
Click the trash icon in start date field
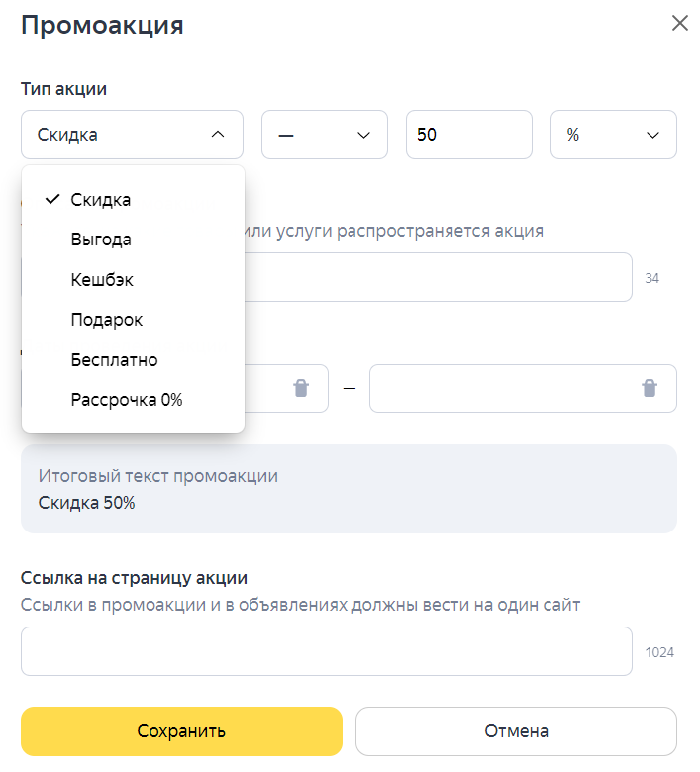[301, 388]
